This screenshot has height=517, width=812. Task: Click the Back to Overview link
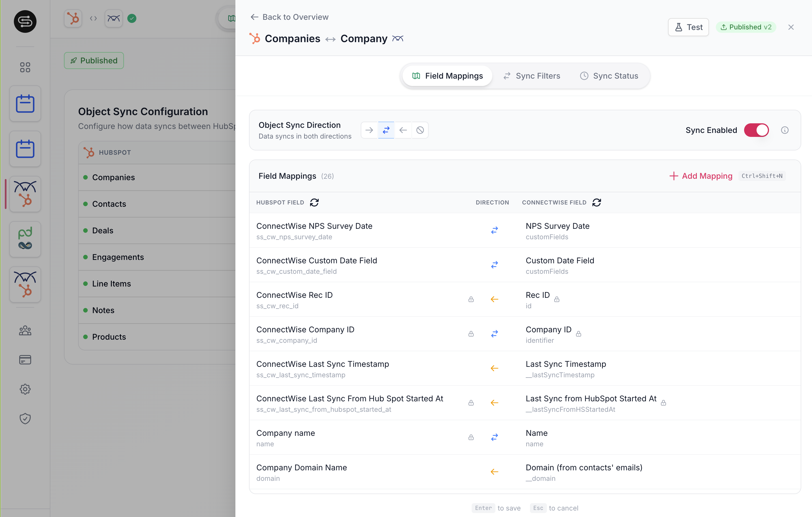click(289, 17)
